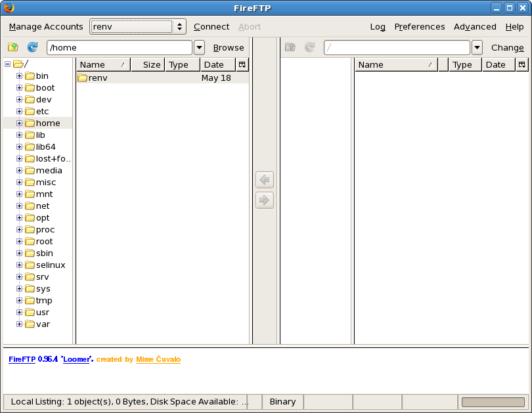532x413 pixels.
Task: Expand the home folder in tree
Action: [x=19, y=123]
